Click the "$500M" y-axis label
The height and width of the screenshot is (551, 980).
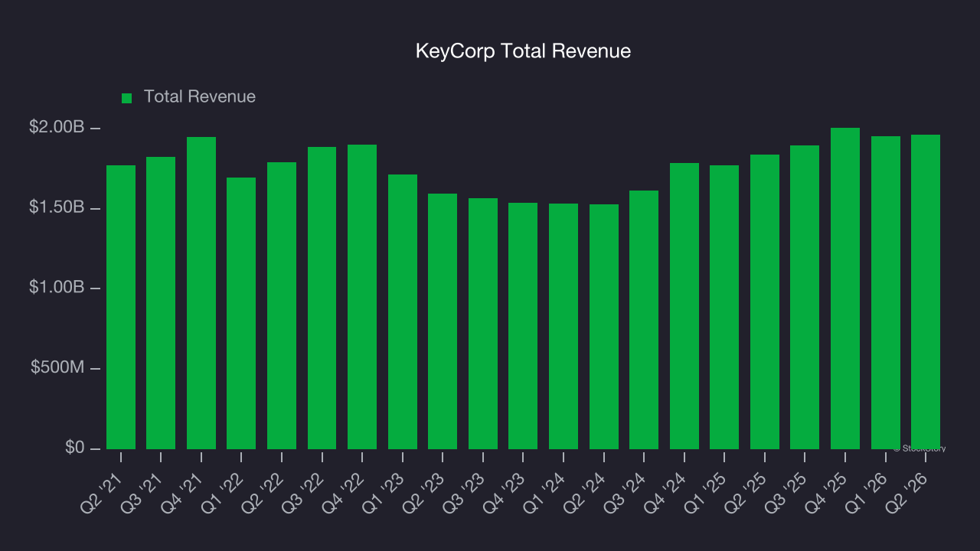[x=57, y=368]
